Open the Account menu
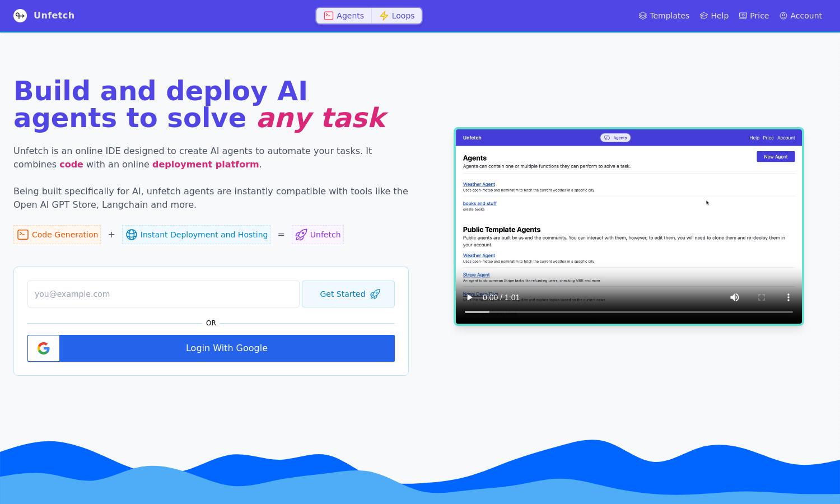The width and height of the screenshot is (840, 504). pos(801,16)
